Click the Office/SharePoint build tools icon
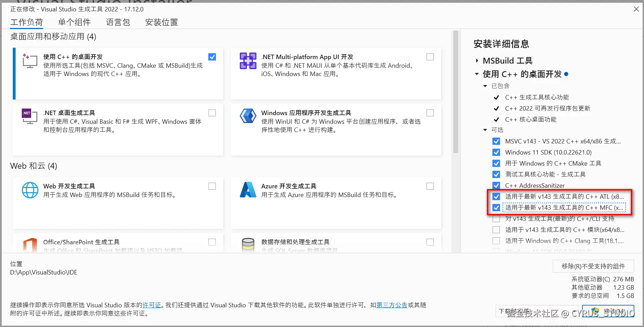This screenshot has width=644, height=327. [30, 245]
